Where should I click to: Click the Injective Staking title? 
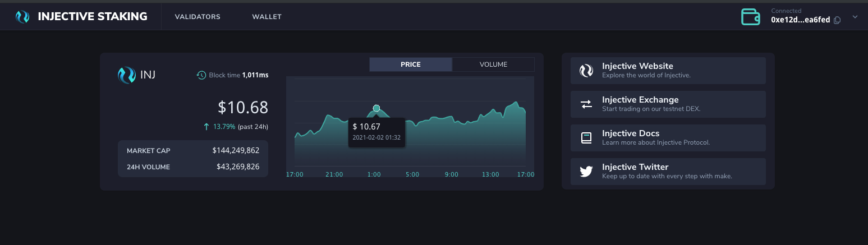pyautogui.click(x=93, y=17)
